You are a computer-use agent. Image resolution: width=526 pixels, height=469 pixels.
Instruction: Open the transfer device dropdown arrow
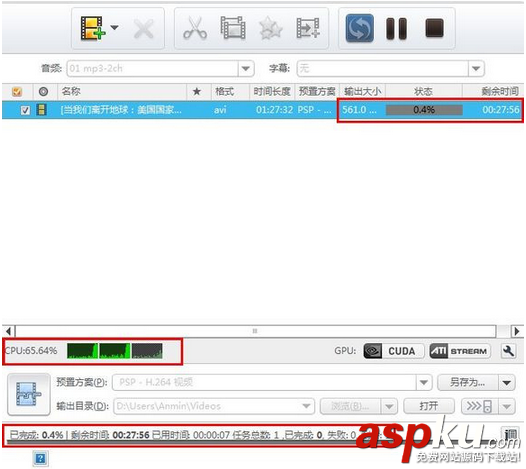[507, 407]
